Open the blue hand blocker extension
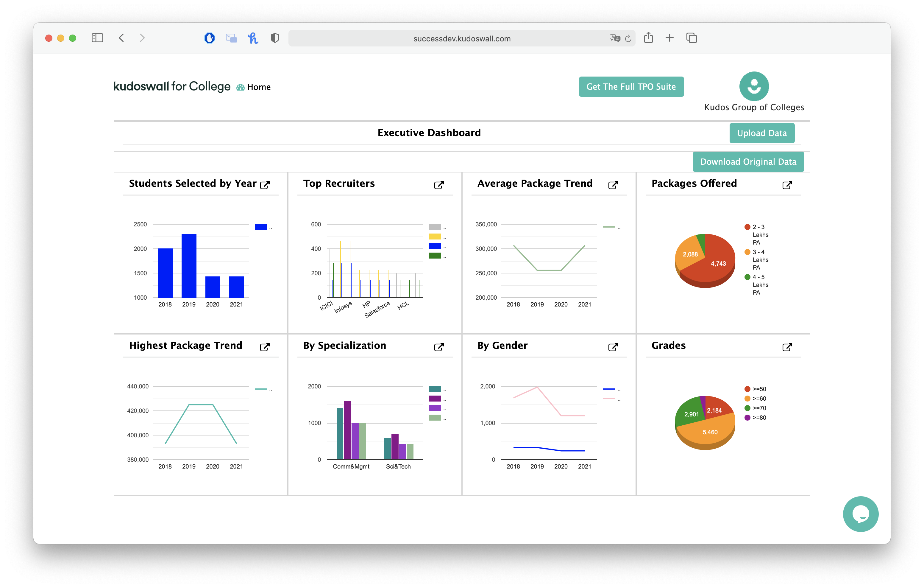 (209, 38)
